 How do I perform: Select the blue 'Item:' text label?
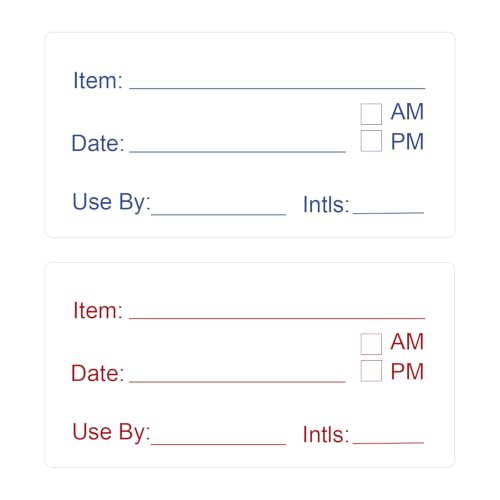click(x=98, y=80)
